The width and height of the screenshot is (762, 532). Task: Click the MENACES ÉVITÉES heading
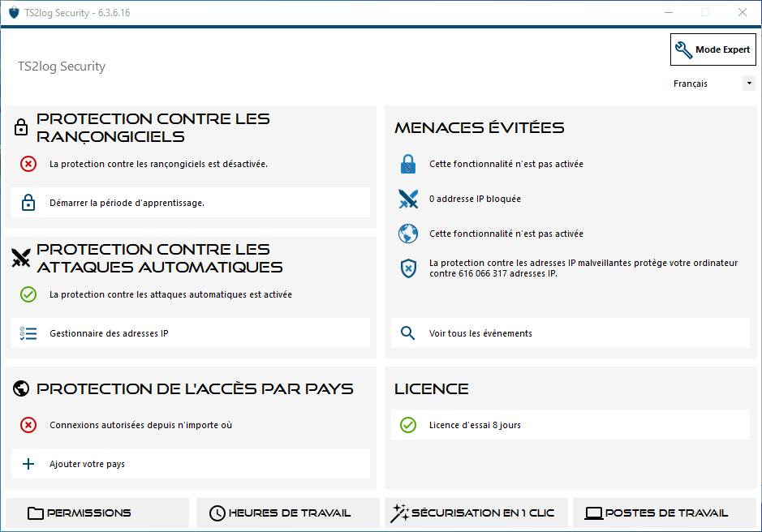point(479,127)
